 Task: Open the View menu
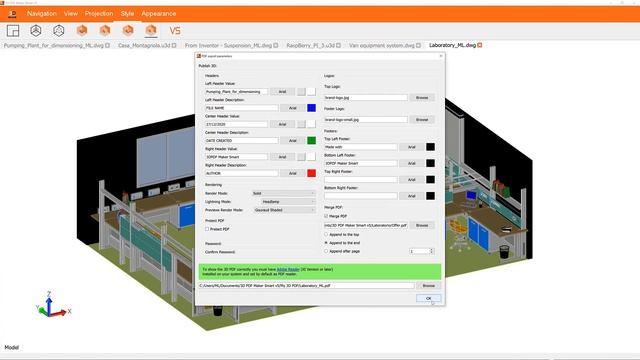click(x=71, y=13)
